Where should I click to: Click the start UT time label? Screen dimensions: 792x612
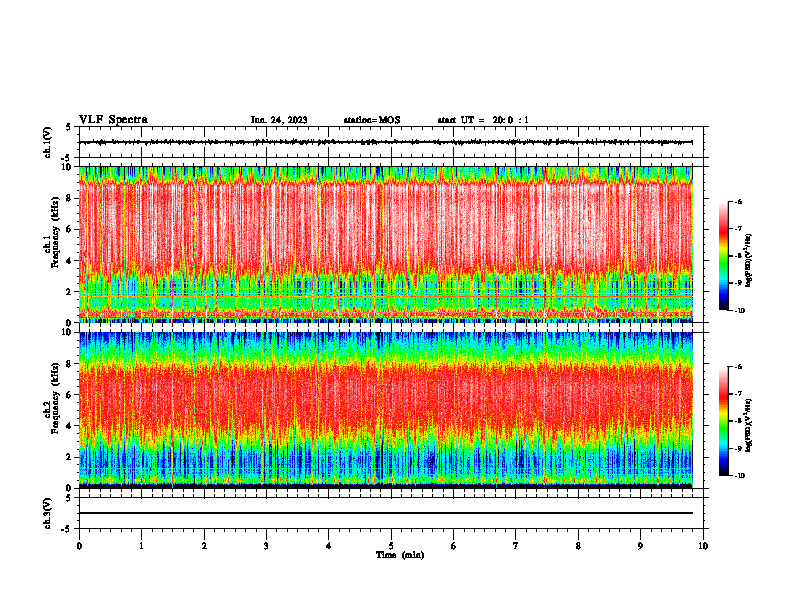click(483, 120)
